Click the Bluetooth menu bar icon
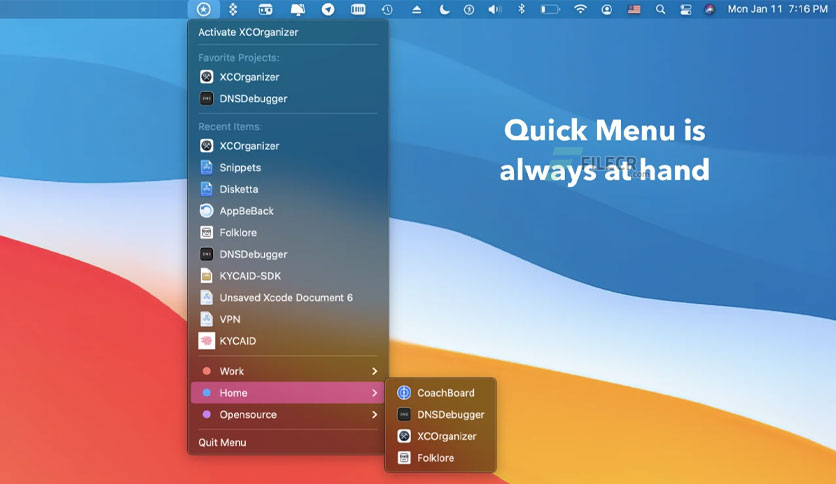Viewport: 836px width, 484px height. (522, 9)
